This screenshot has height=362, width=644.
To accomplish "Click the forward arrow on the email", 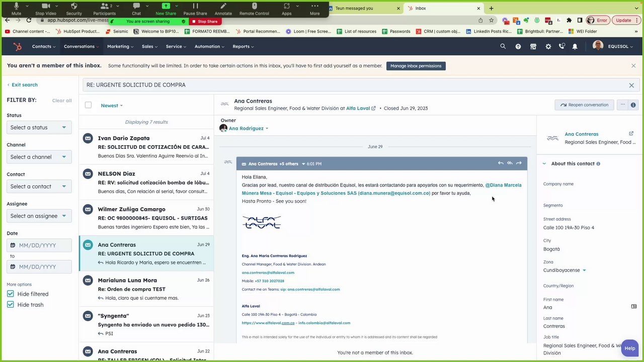I will coord(519,163).
